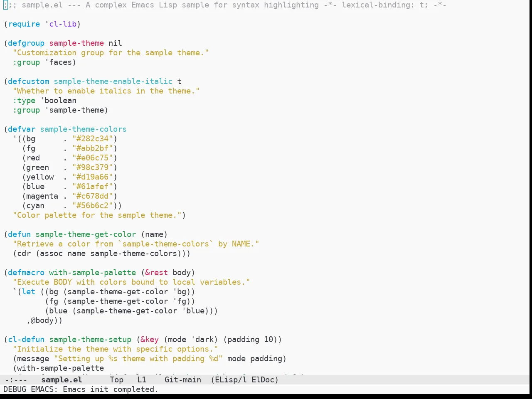Click the docstring "Execute BODY with colors bound to local variables."
The image size is (532, 399).
tap(131, 282)
